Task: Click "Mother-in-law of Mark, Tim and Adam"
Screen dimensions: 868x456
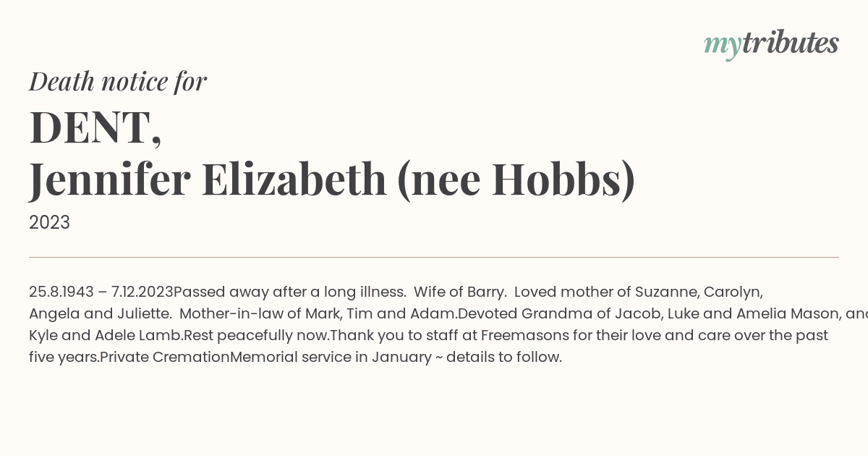Action: point(318,314)
